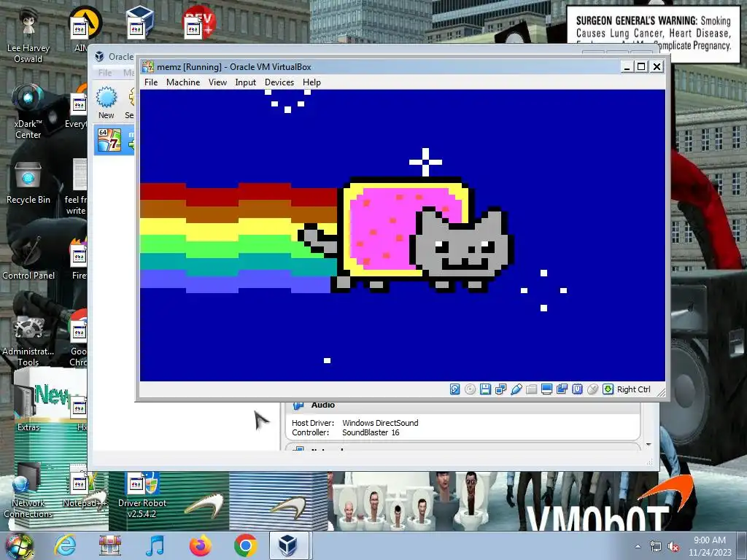
Task: Open Google Chrome from the taskbar
Action: pyautogui.click(x=245, y=545)
